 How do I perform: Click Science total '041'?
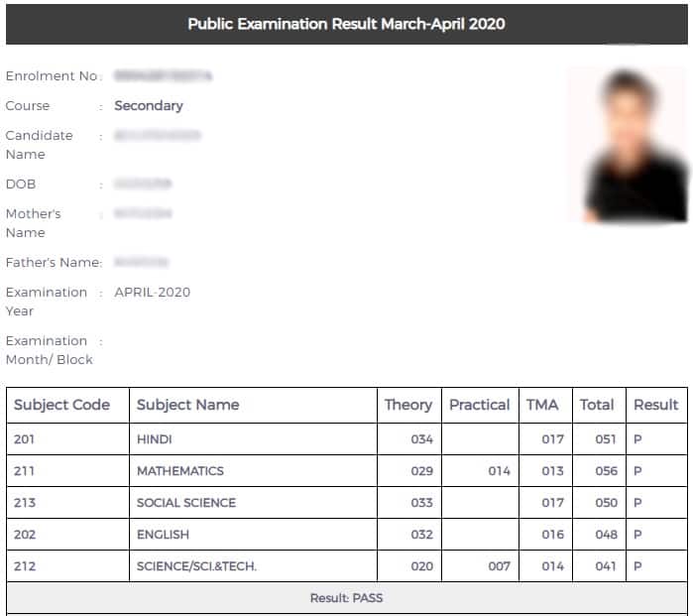click(x=606, y=566)
